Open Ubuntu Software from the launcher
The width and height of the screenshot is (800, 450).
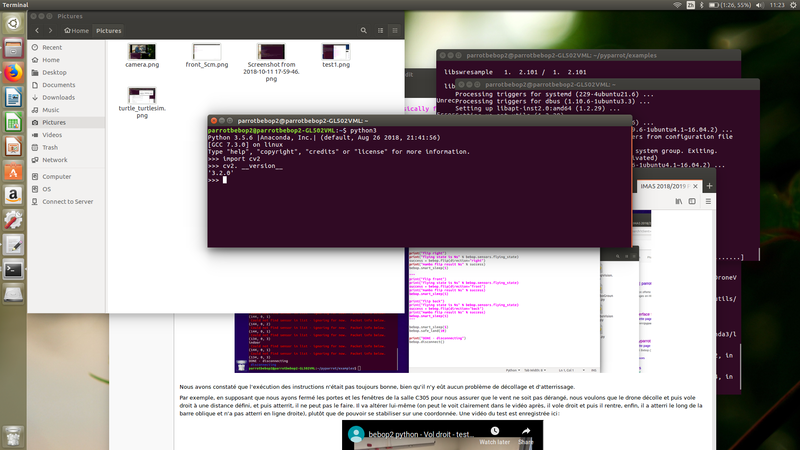14,169
